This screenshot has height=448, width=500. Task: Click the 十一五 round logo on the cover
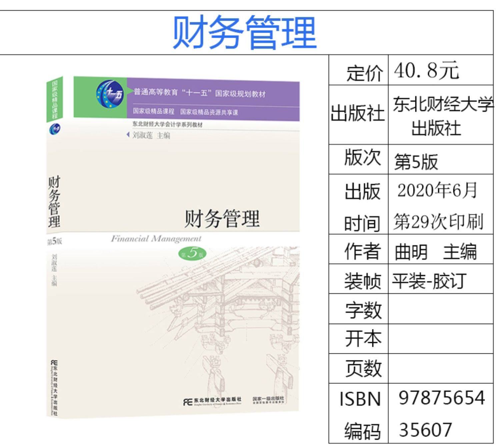click(x=110, y=94)
